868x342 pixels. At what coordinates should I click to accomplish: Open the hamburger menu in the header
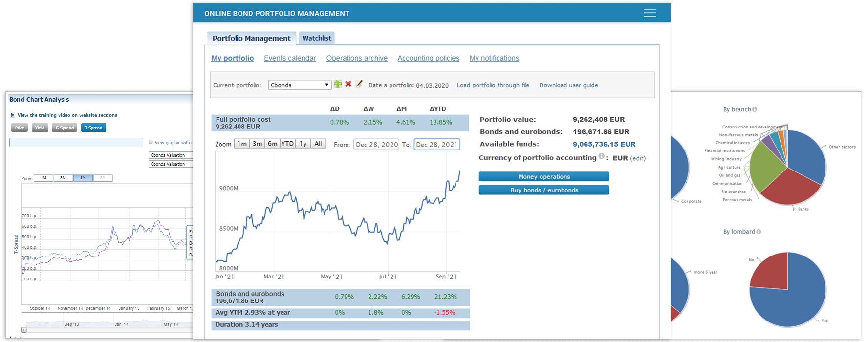650,13
